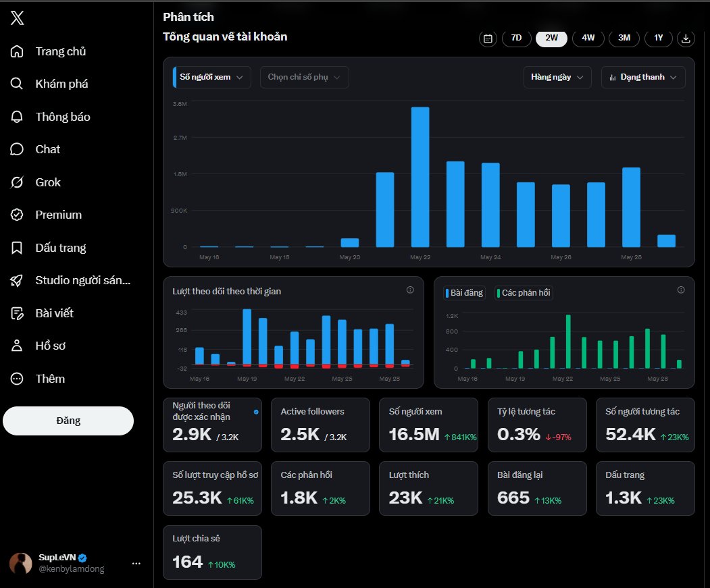The width and height of the screenshot is (710, 588).
Task: Open the Số người xem 16.5M card
Action: coord(428,425)
